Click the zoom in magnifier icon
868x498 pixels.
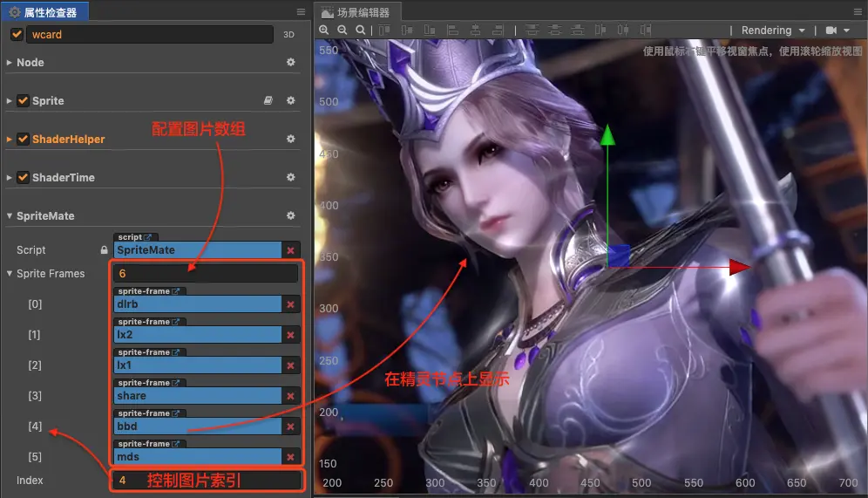324,30
